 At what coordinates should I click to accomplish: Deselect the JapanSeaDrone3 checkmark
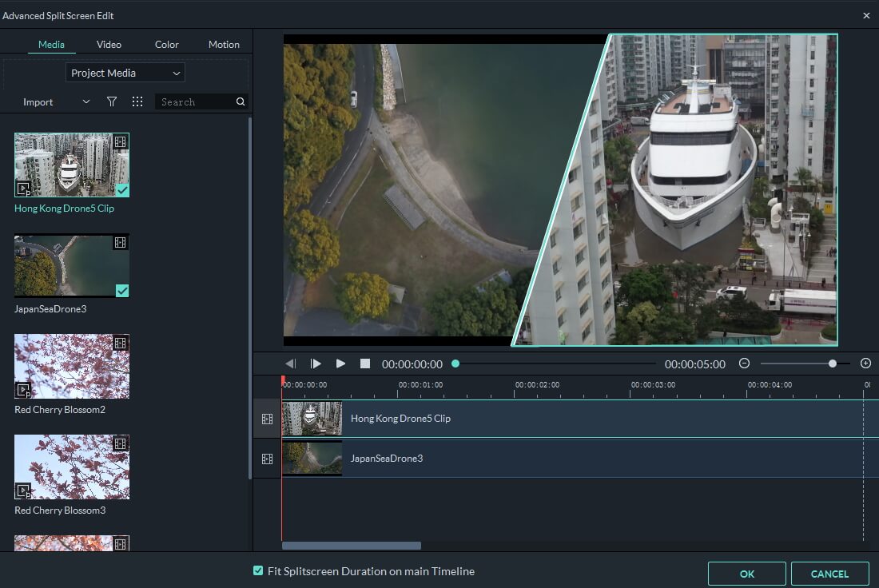tap(121, 292)
